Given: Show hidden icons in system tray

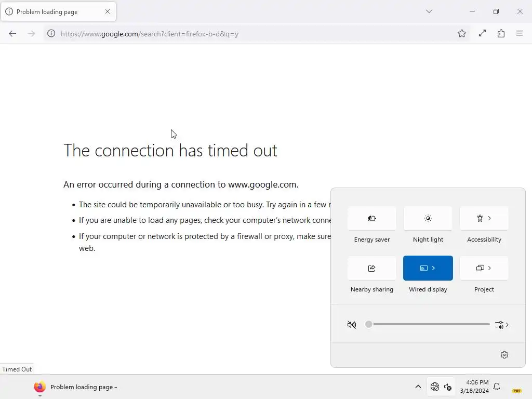Looking at the screenshot, I should click(418, 387).
